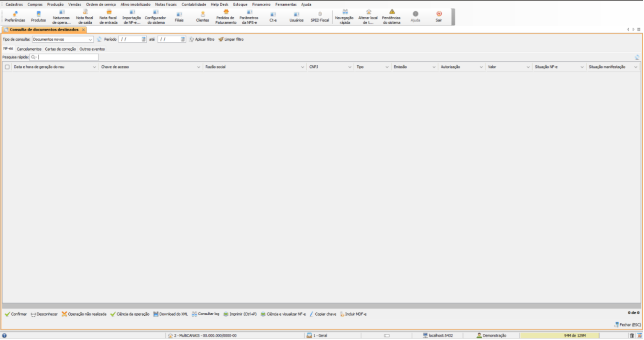Open Pendências do sistema warning icon
This screenshot has width=644, height=340.
tap(392, 13)
